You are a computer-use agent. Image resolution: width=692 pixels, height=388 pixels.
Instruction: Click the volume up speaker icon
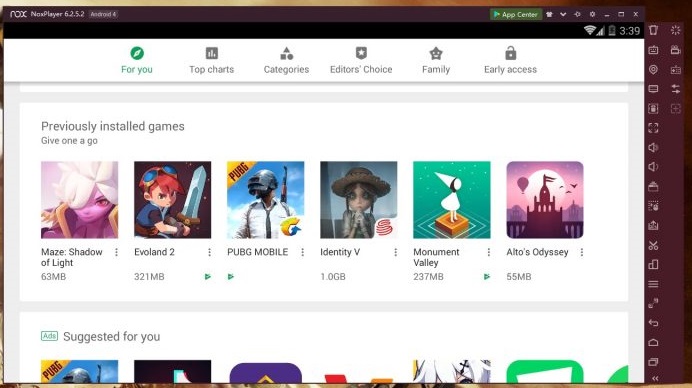654,147
